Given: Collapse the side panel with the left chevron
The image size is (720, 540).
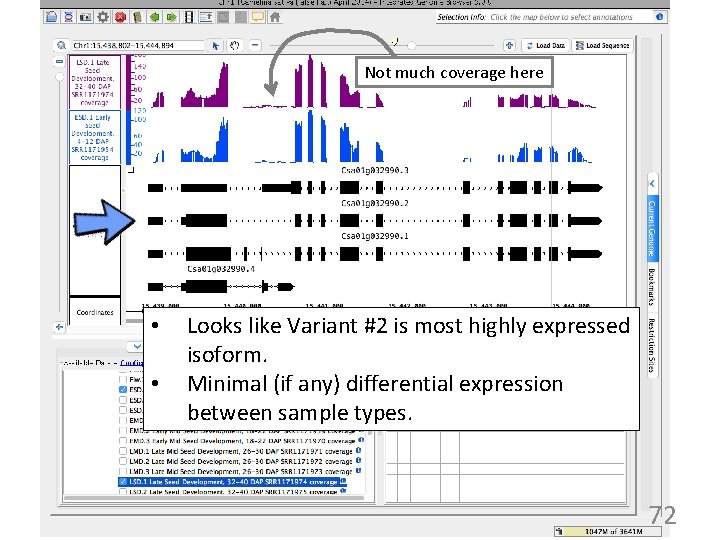Looking at the screenshot, I should coord(652,184).
